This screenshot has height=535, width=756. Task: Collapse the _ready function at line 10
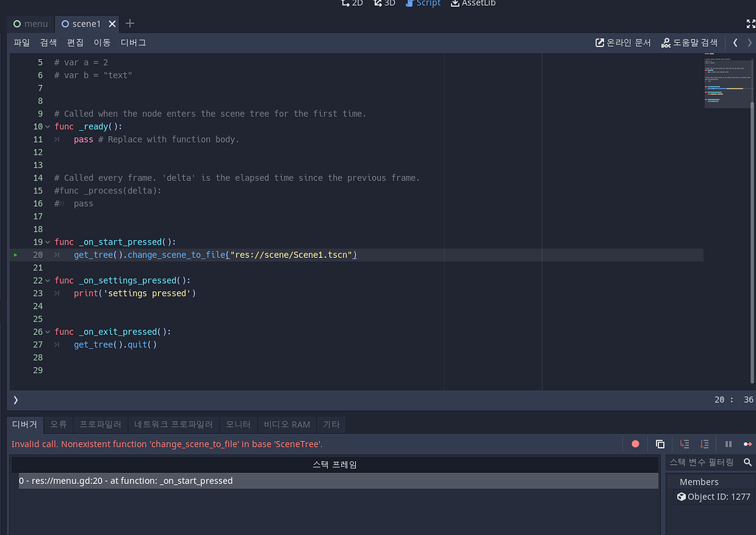tap(47, 126)
